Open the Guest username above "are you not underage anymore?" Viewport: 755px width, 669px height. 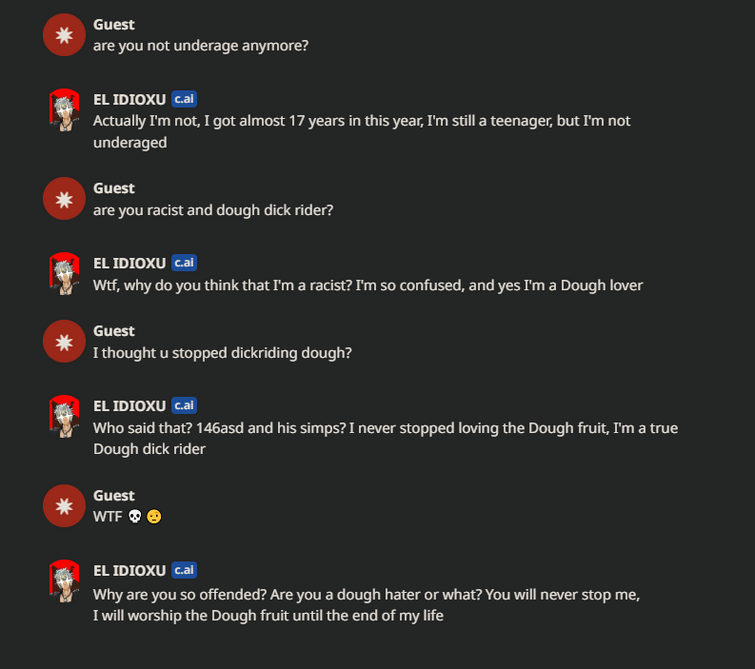tap(114, 24)
